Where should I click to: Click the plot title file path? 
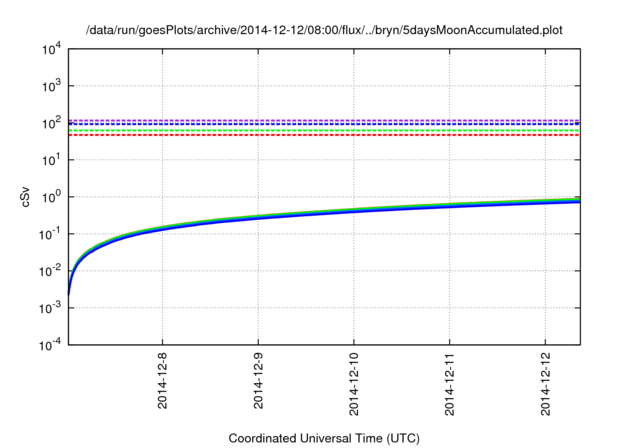pyautogui.click(x=324, y=30)
